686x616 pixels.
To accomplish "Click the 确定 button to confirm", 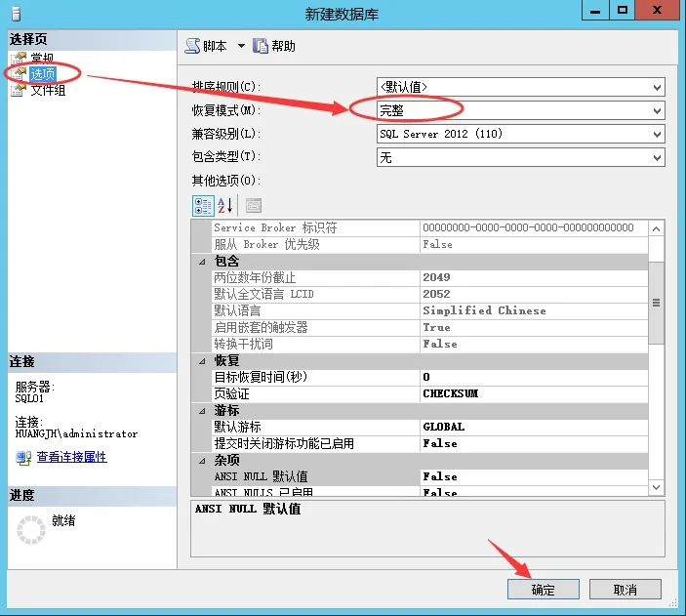I will [543, 590].
